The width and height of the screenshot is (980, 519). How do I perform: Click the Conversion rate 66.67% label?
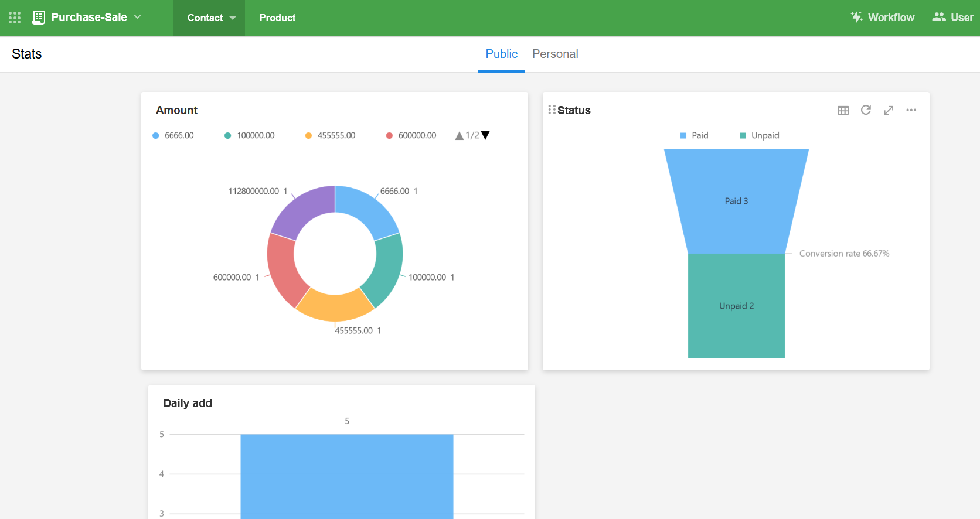click(x=844, y=254)
